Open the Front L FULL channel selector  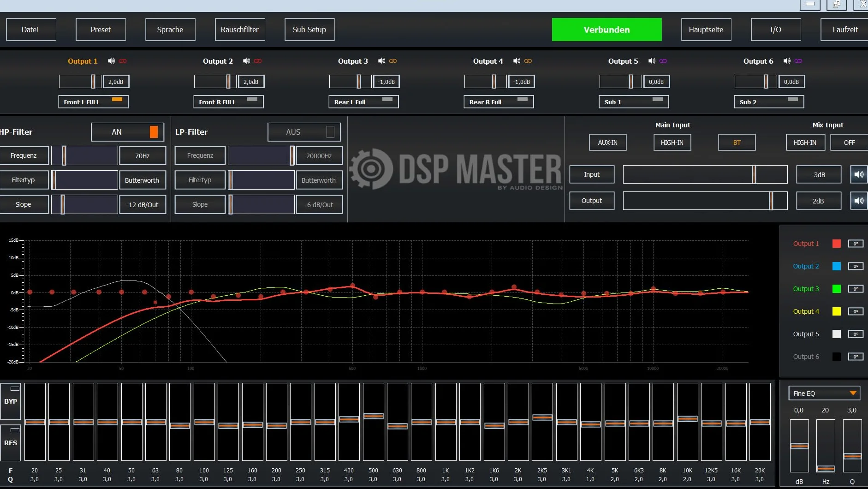(93, 101)
